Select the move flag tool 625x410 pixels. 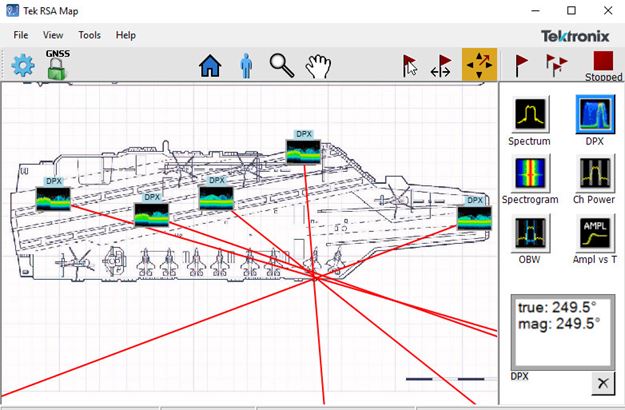(441, 66)
